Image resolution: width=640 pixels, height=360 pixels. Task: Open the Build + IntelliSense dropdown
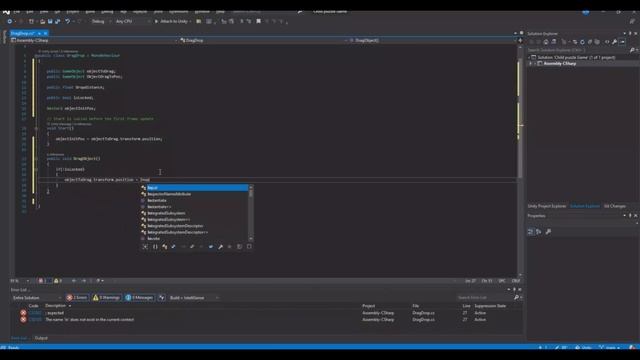point(194,298)
